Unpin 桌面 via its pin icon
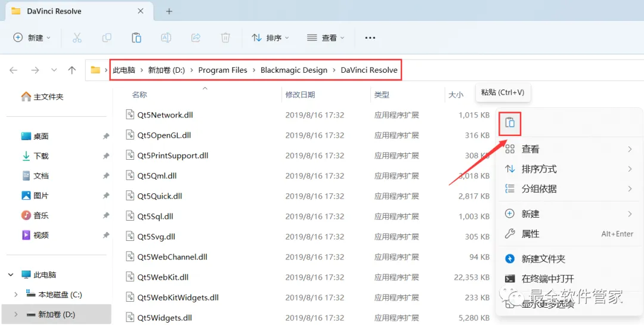This screenshot has width=644, height=325. pyautogui.click(x=106, y=136)
